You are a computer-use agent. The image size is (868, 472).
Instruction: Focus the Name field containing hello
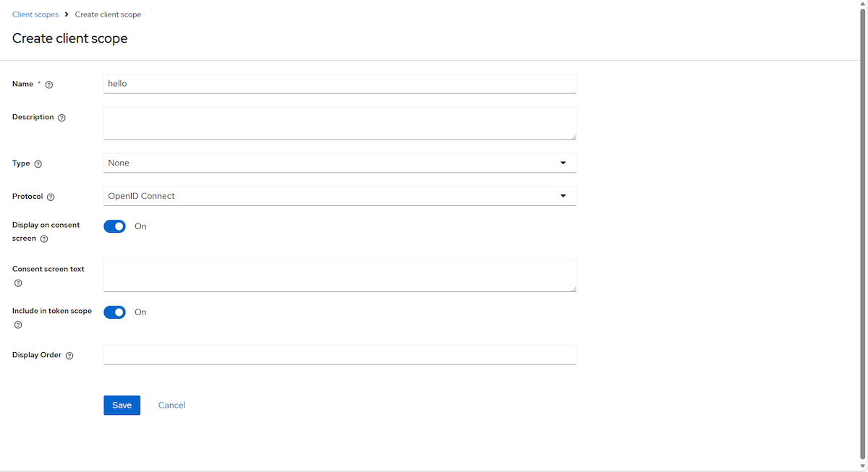340,84
